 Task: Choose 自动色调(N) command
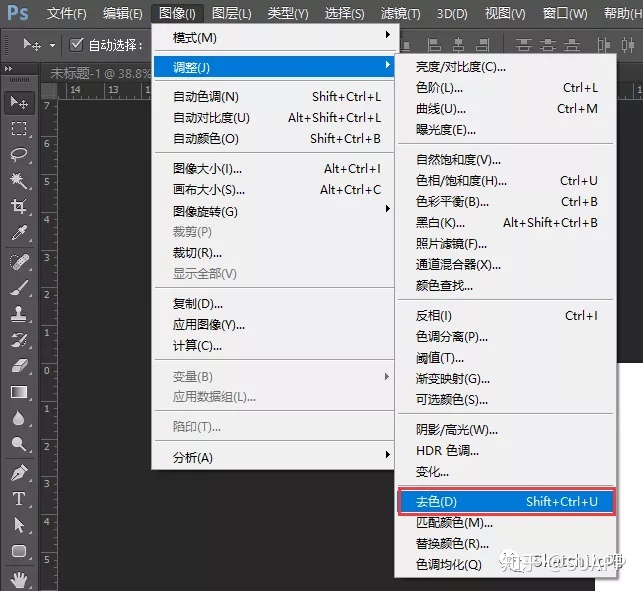(274, 96)
